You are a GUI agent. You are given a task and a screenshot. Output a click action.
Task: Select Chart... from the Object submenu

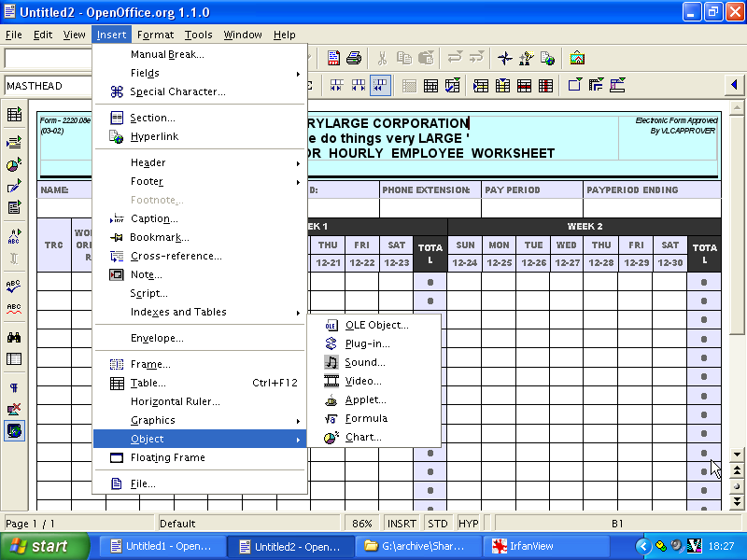363,437
